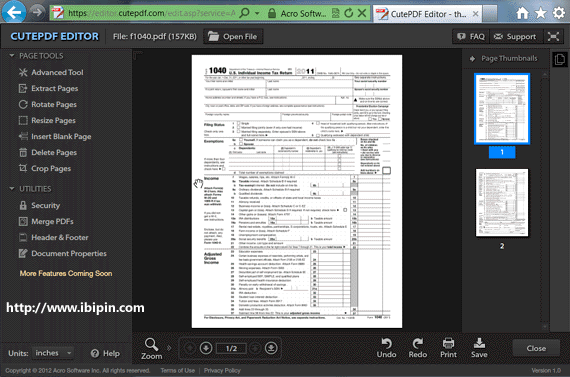Image resolution: width=570 pixels, height=377 pixels.
Task: Save the edited PDF file
Action: pos(479,348)
